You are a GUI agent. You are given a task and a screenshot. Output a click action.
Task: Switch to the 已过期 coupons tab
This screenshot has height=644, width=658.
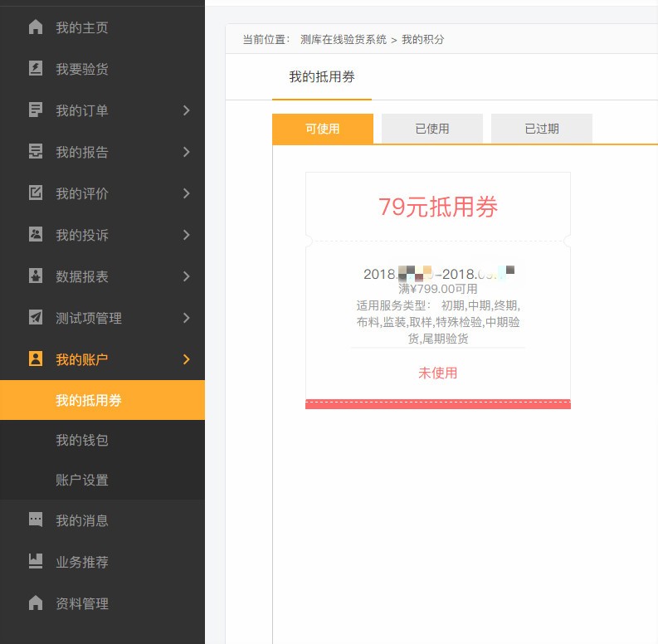click(x=541, y=129)
